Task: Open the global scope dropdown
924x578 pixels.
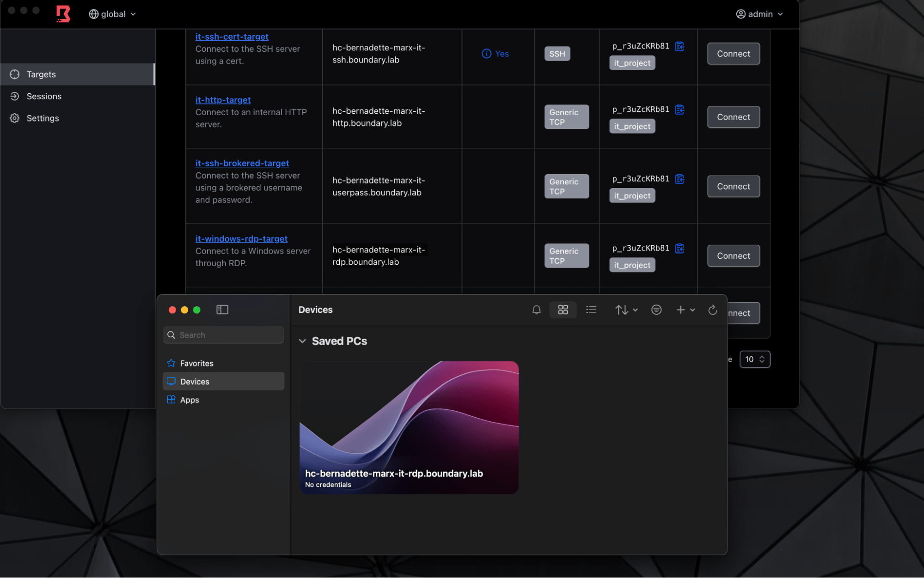Action: (112, 14)
